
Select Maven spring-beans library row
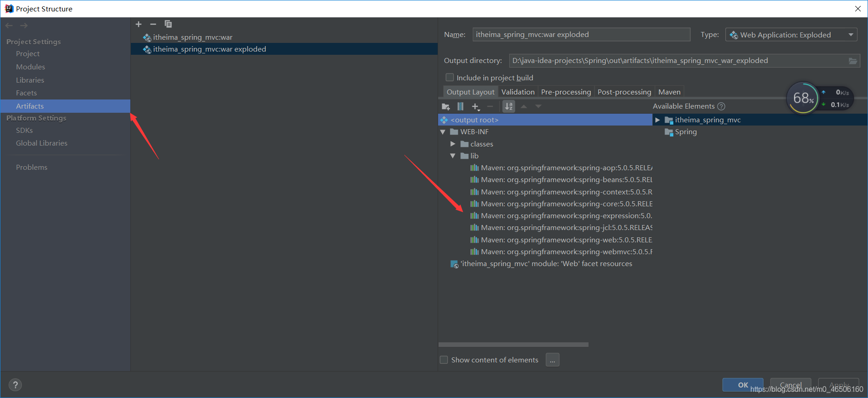coord(561,180)
